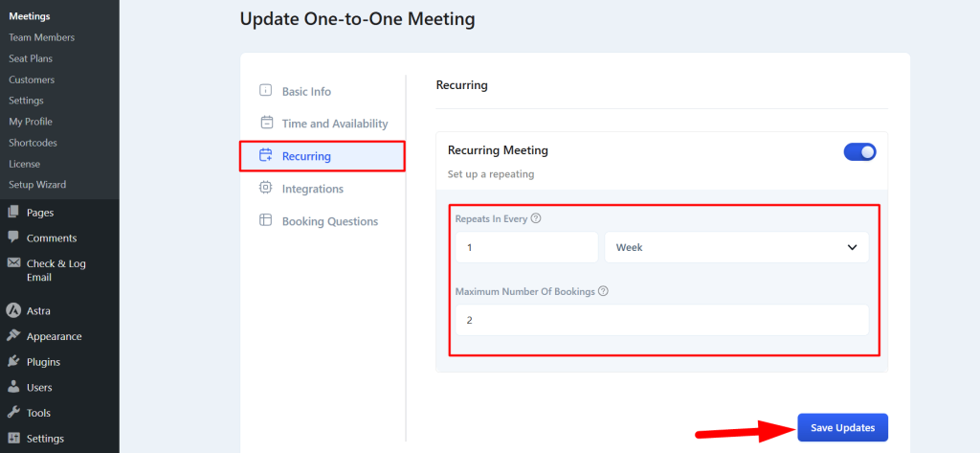Click the Plugins icon in the sidebar
This screenshot has width=980, height=453.
pos(13,362)
